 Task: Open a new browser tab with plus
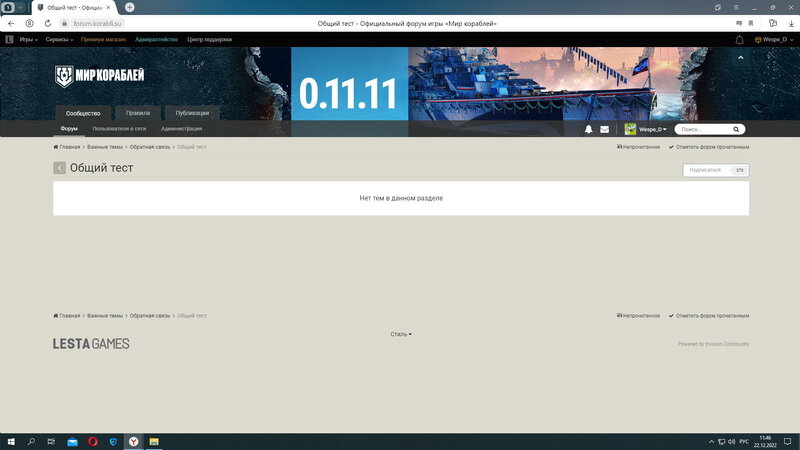coord(130,7)
